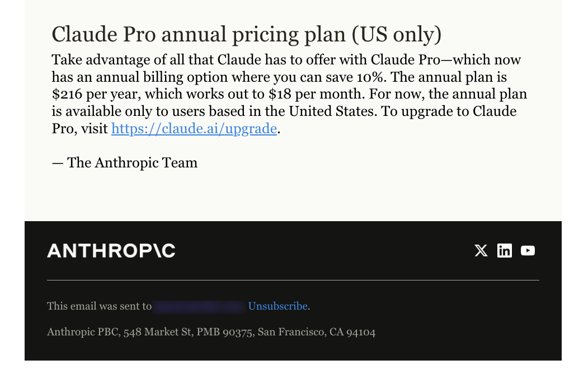588x374 pixels.
Task: Follow the hyperlink to upgrade Claude Pro
Action: (x=194, y=129)
